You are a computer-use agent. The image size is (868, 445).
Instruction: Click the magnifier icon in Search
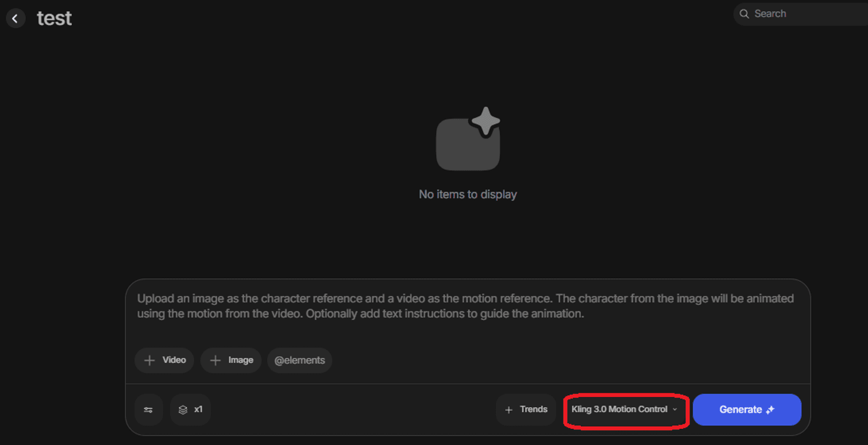744,14
